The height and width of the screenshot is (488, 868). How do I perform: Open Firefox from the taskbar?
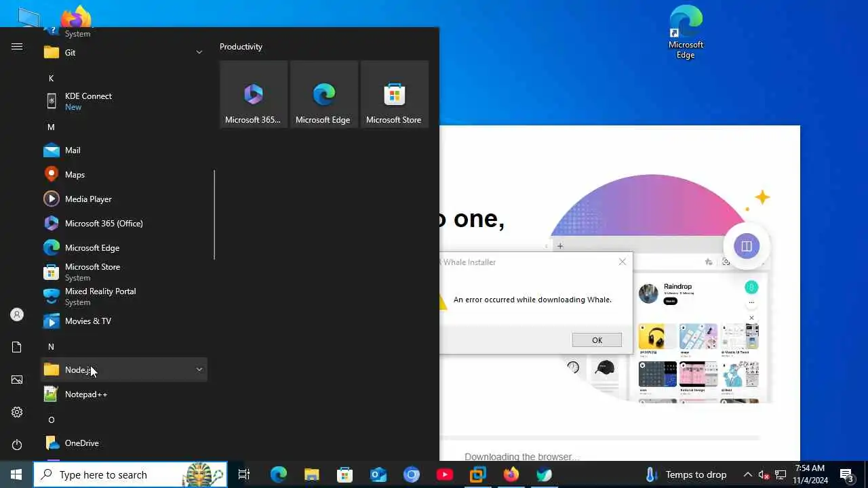tap(511, 474)
